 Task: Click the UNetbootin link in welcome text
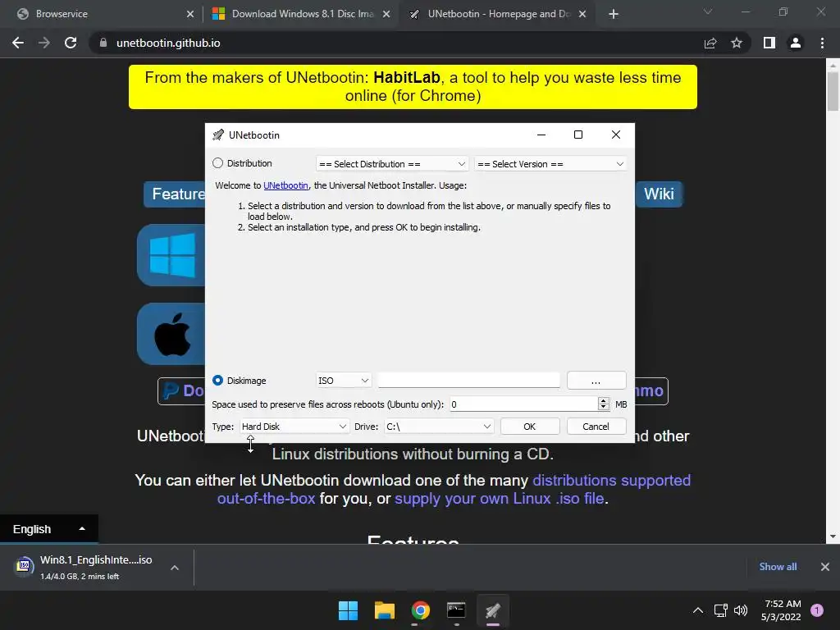coord(285,185)
